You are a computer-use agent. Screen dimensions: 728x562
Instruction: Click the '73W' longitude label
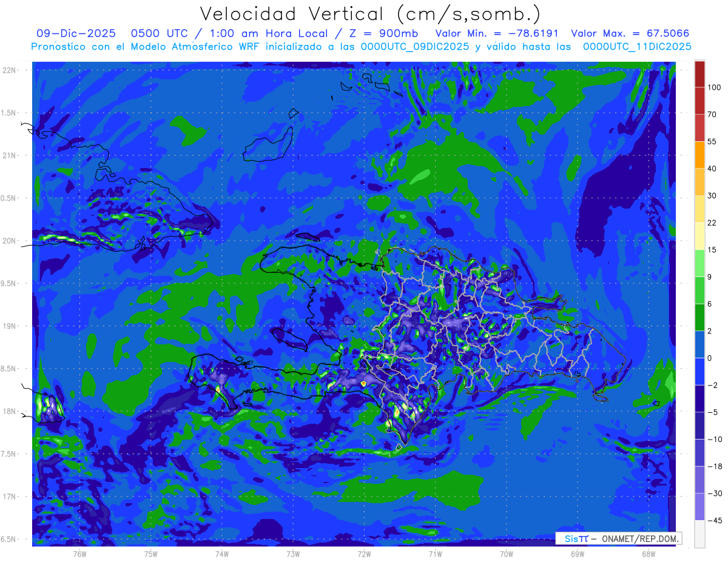point(293,554)
